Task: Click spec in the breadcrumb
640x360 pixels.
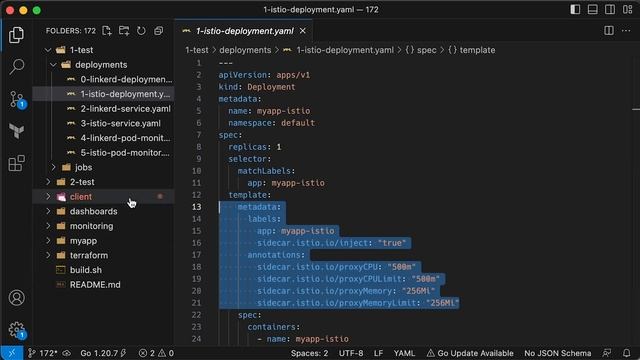Action: click(427, 50)
